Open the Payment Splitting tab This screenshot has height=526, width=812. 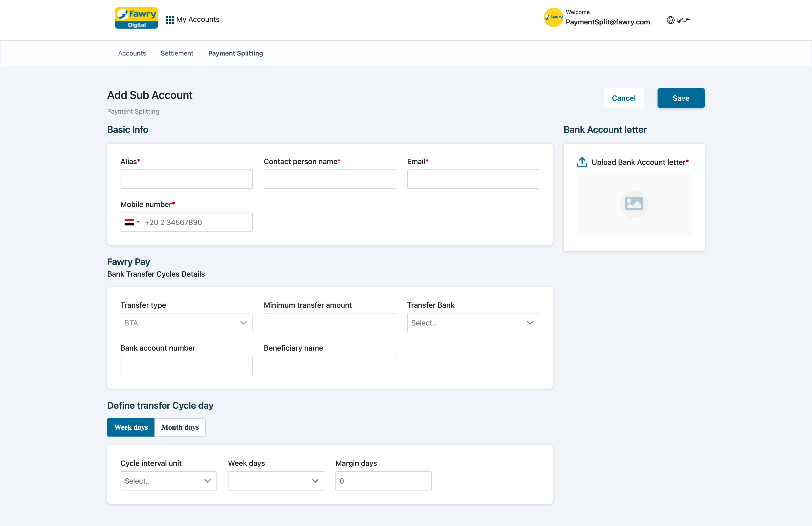235,53
